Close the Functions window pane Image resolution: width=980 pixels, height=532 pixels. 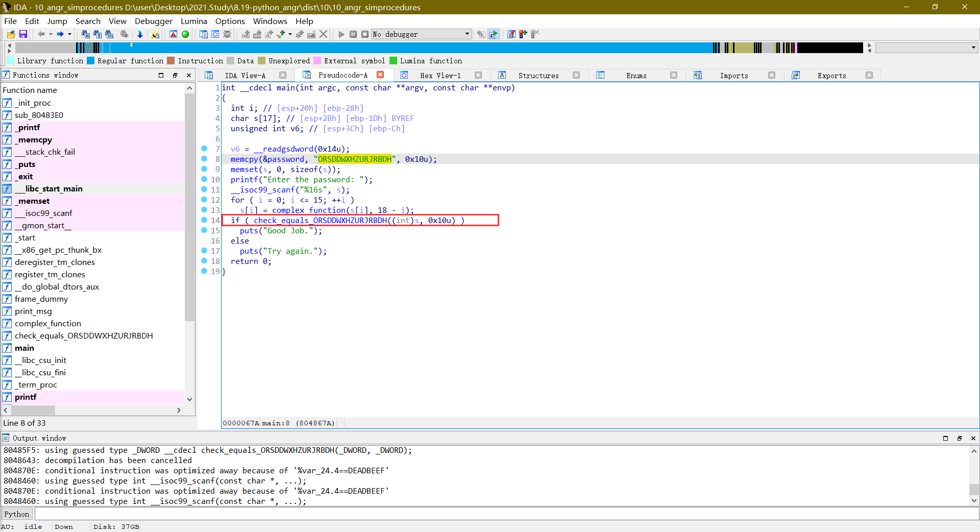[189, 75]
